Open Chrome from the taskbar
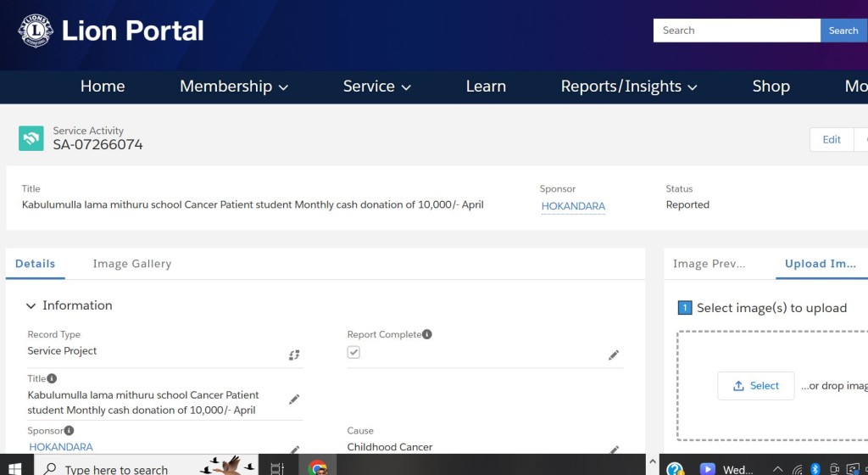The width and height of the screenshot is (868, 475). pyautogui.click(x=317, y=468)
